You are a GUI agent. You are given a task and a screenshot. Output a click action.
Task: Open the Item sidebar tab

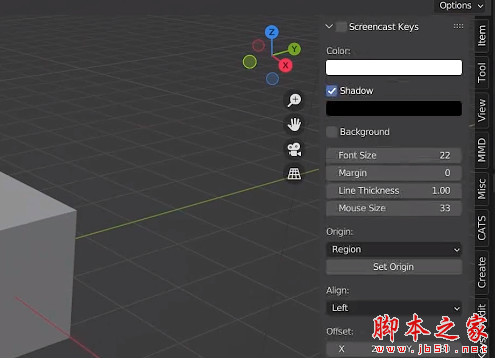point(482,36)
